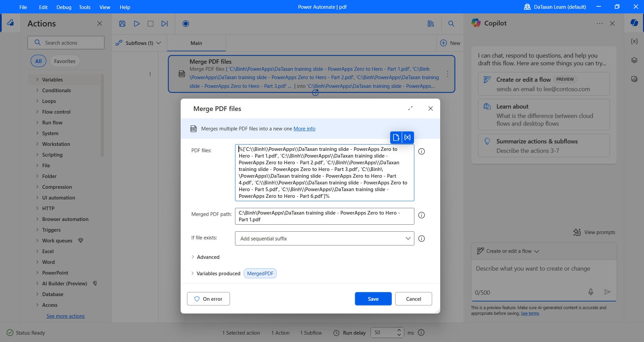Close the Copilot pane
Image resolution: width=644 pixels, height=342 pixels.
point(612,23)
